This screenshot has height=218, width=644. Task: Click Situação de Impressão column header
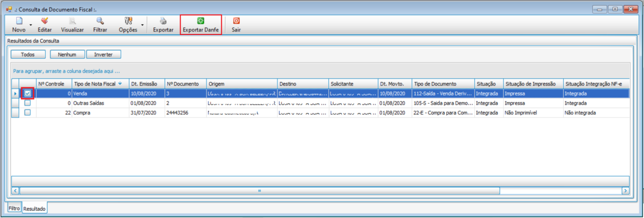coord(533,83)
